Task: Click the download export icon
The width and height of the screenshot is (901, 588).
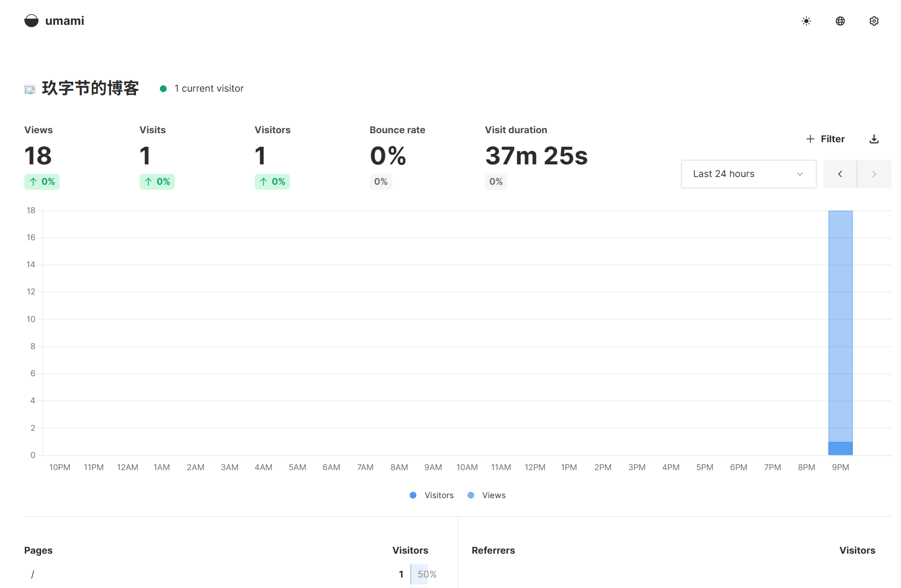Action: point(874,139)
